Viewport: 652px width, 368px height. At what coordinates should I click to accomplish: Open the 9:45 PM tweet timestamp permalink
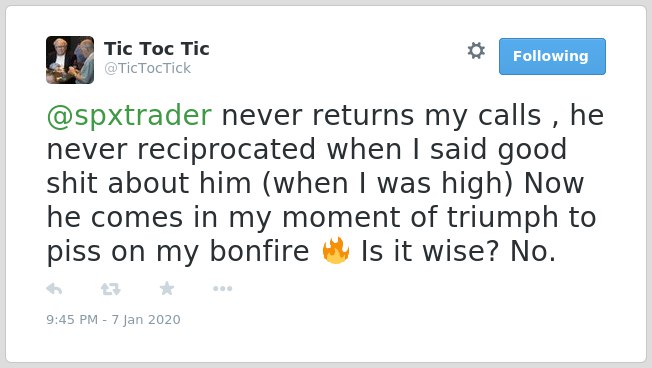72,320
